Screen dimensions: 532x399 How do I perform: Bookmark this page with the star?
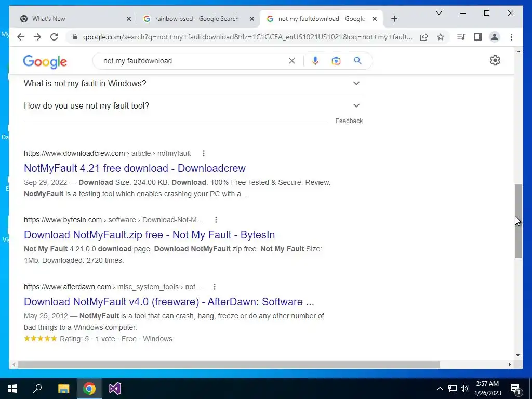pos(441,37)
